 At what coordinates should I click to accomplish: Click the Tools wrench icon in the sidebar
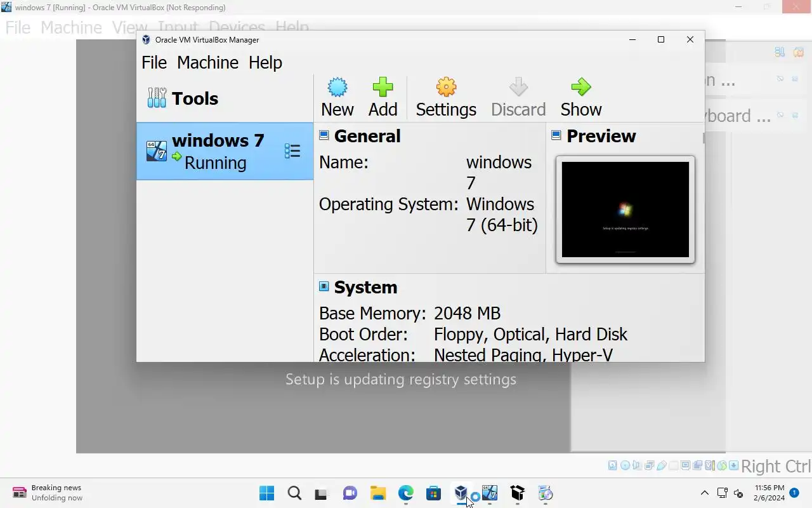coord(157,98)
